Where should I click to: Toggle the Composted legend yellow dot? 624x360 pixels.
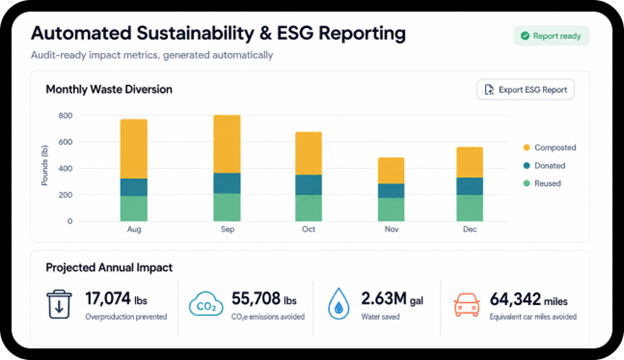coord(526,148)
